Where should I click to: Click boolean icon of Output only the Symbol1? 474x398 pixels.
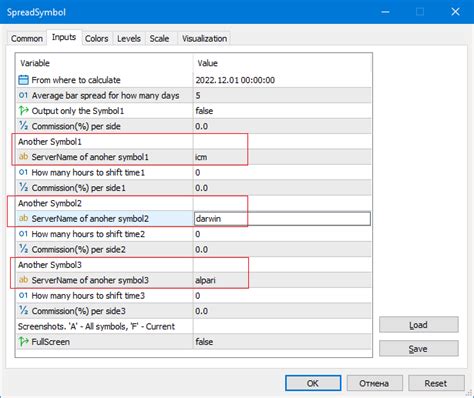pos(23,110)
